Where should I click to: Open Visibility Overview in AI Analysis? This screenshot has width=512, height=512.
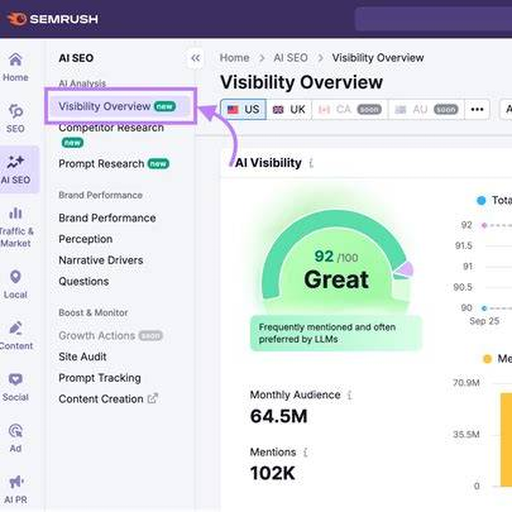pyautogui.click(x=120, y=106)
